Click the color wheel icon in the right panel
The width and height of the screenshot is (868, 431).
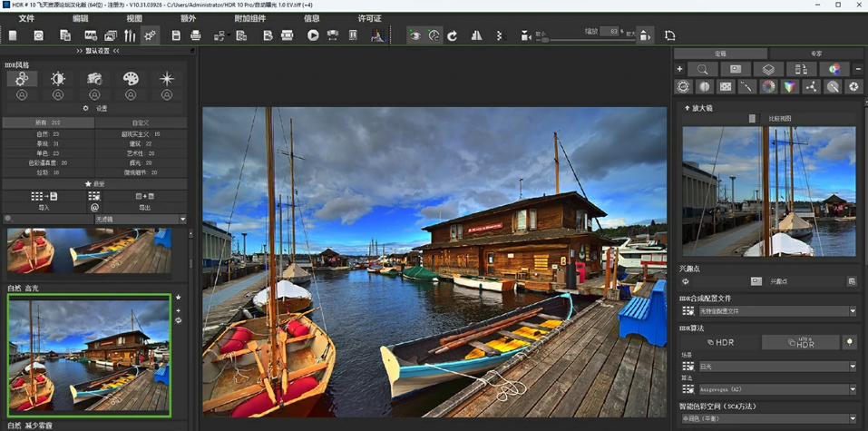pyautogui.click(x=768, y=86)
